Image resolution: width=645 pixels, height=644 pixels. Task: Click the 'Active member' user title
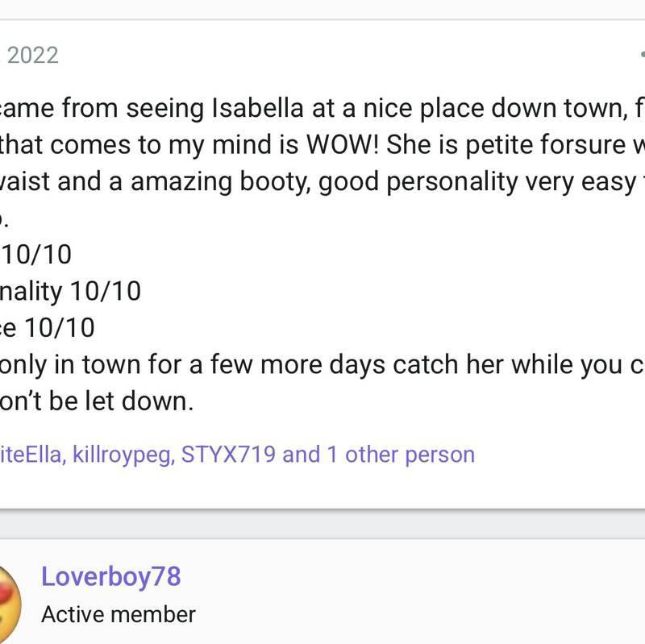[119, 614]
